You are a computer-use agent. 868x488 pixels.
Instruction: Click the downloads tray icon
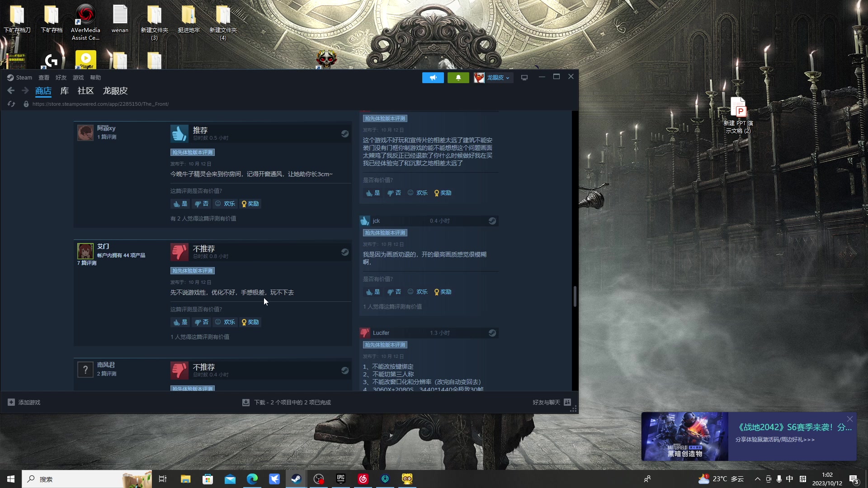point(246,402)
